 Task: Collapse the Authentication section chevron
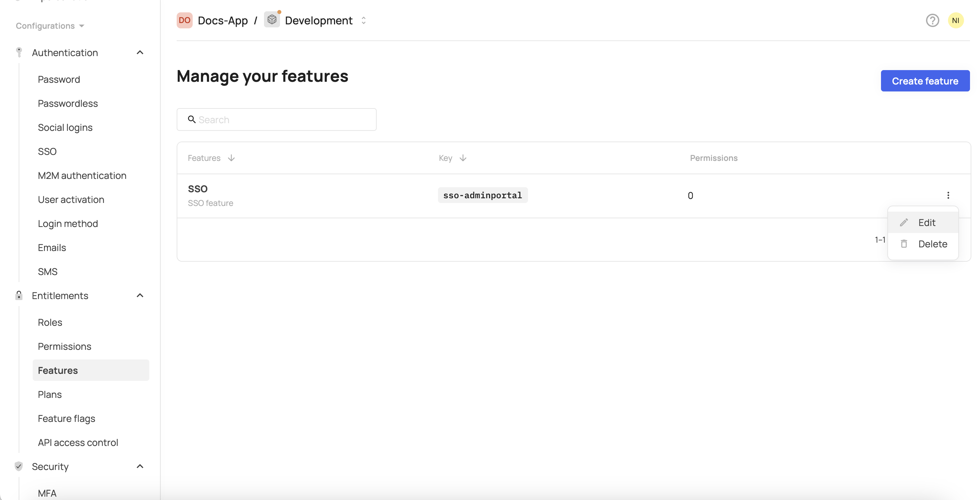140,52
